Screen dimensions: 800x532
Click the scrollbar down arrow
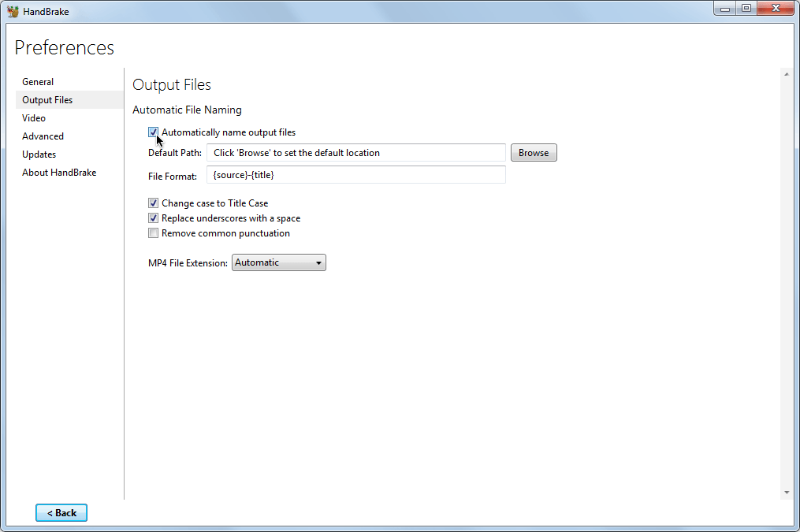[x=786, y=493]
